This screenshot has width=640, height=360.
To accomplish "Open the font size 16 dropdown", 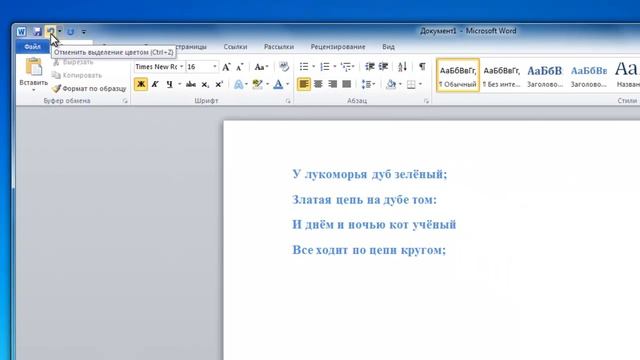I will pyautogui.click(x=215, y=67).
